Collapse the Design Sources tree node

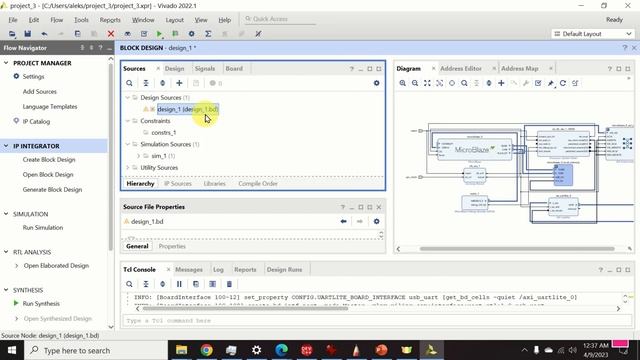(128, 98)
